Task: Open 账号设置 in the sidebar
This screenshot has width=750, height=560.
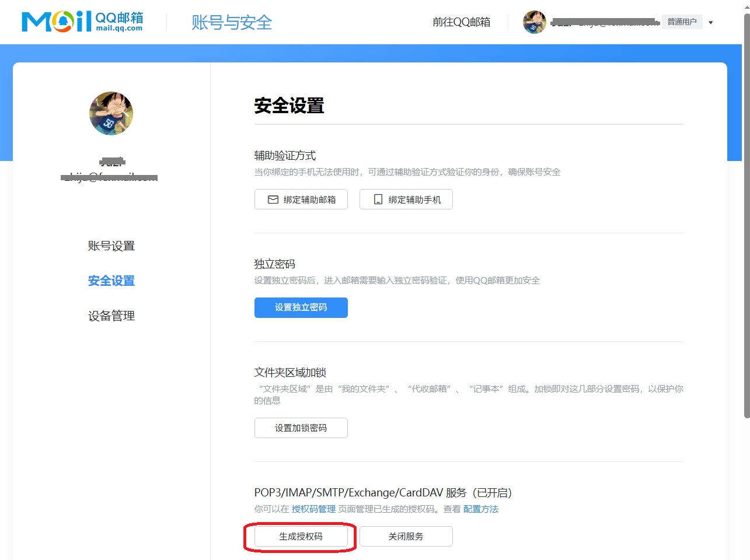Action: [111, 246]
